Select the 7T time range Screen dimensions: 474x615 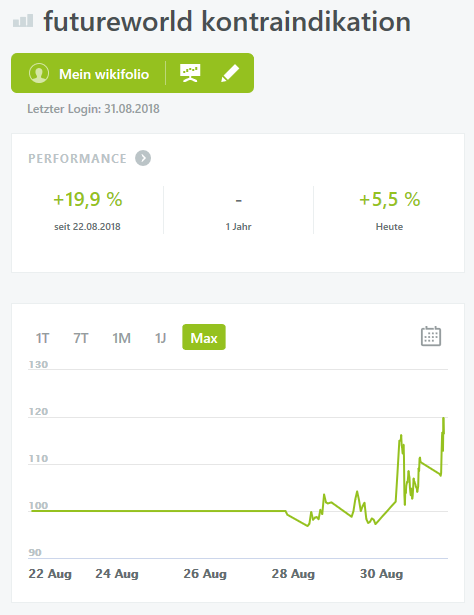pos(81,338)
